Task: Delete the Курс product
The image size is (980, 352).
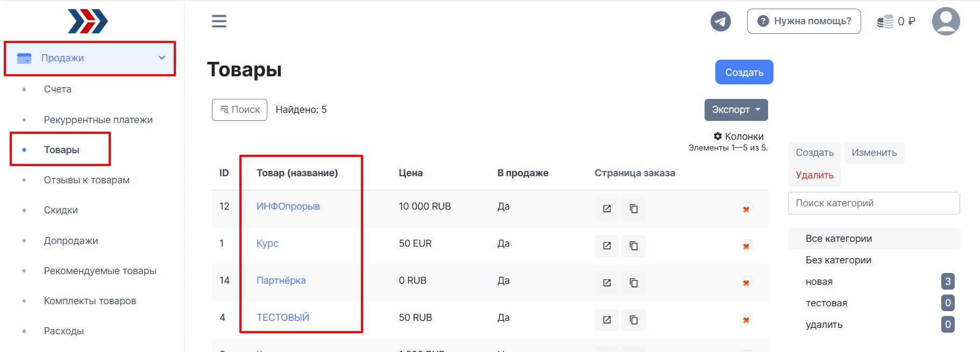Action: pos(746,246)
